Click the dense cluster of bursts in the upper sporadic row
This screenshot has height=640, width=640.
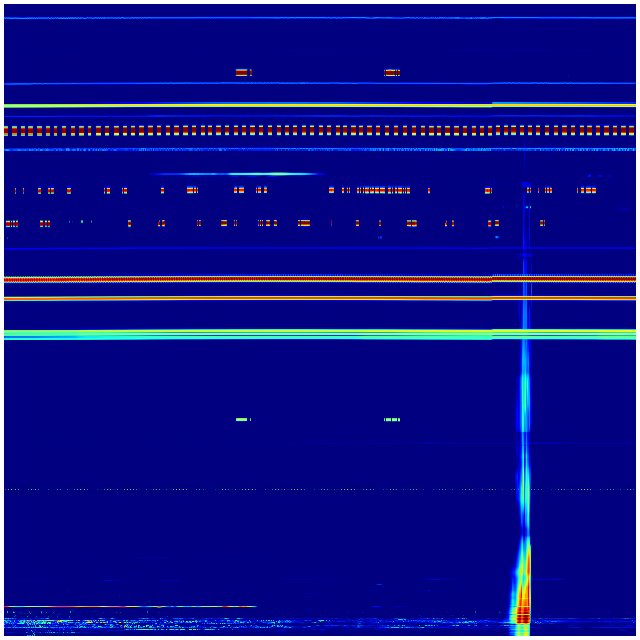coord(385,190)
